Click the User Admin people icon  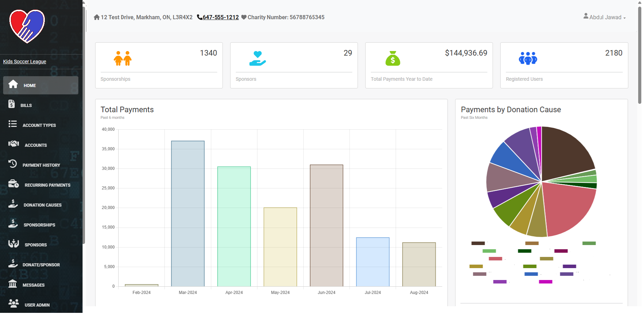click(14, 303)
